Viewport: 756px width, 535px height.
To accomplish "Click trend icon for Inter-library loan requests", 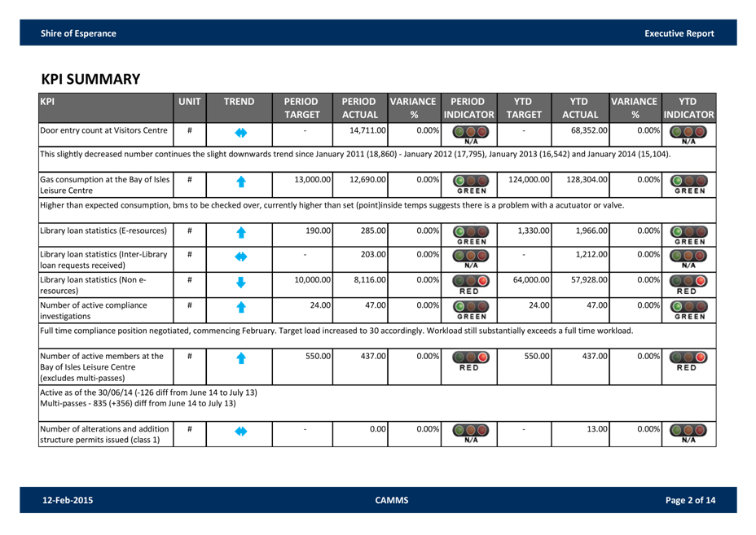I will click(240, 257).
